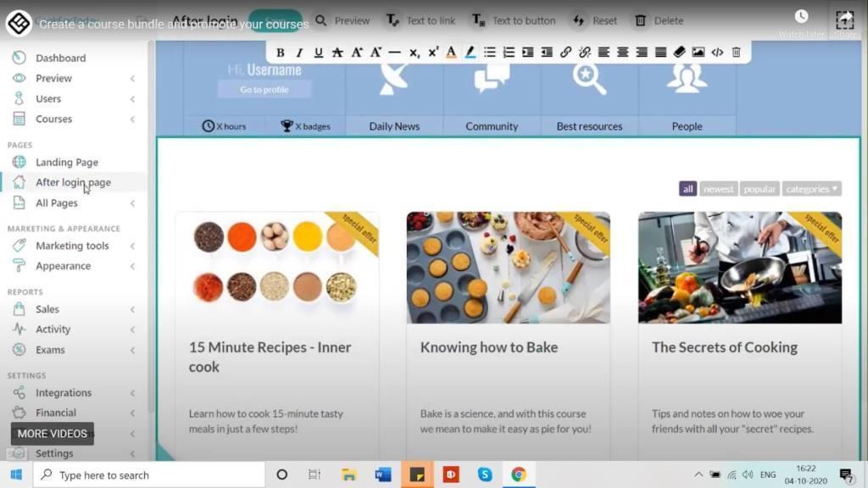Apply italic formatting
Screen dimensions: 868x488
click(299, 53)
